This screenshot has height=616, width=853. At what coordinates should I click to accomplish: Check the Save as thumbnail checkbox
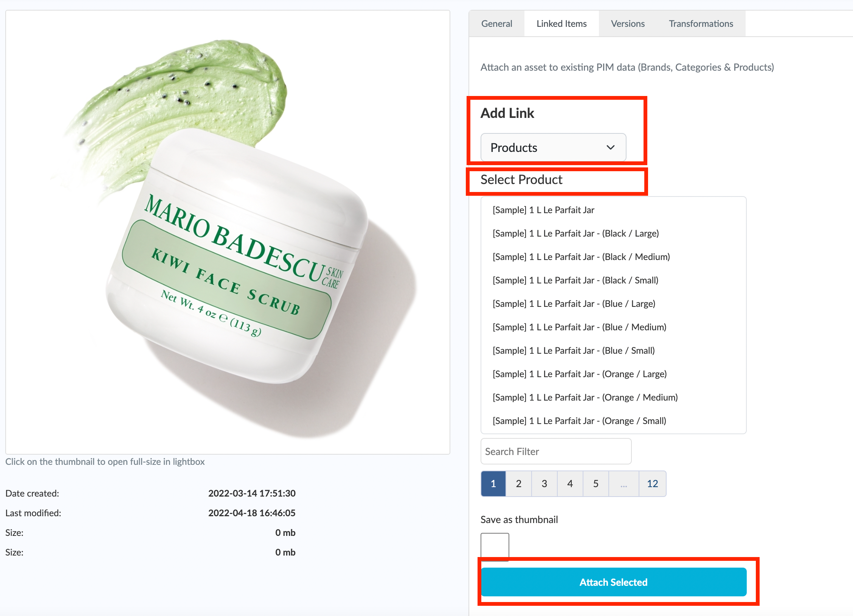coord(495,546)
